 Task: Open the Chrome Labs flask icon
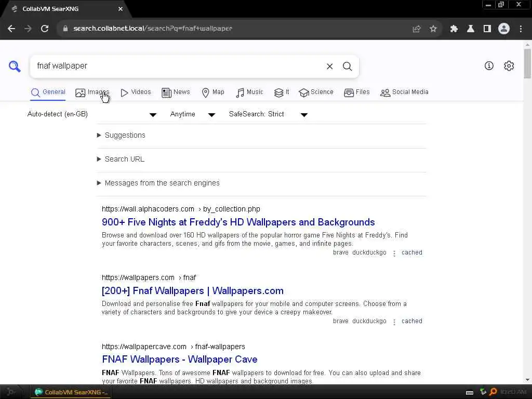[471, 29]
